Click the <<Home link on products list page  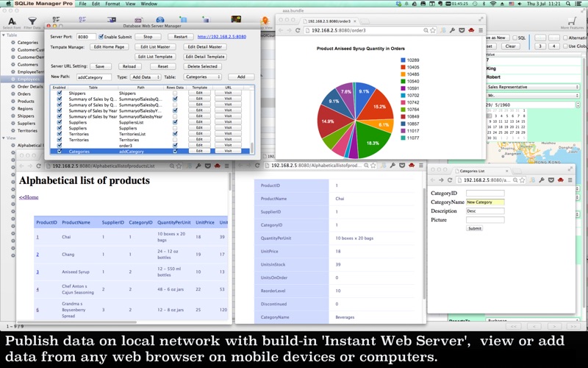pyautogui.click(x=29, y=197)
